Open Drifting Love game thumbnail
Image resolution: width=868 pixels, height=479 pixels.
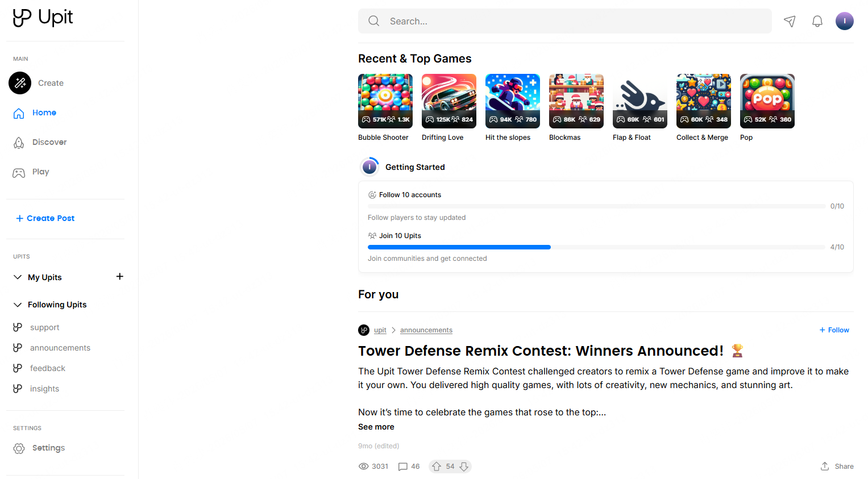(x=449, y=101)
